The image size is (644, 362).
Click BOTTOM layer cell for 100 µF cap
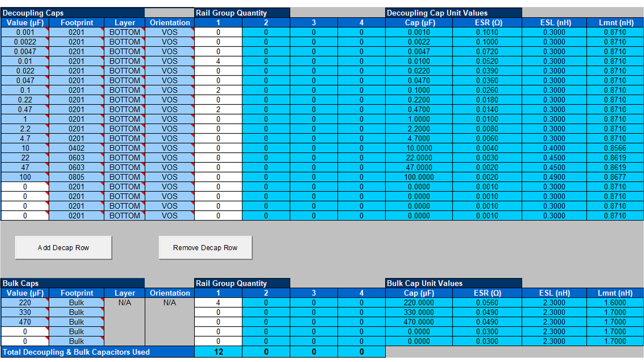[x=124, y=177]
